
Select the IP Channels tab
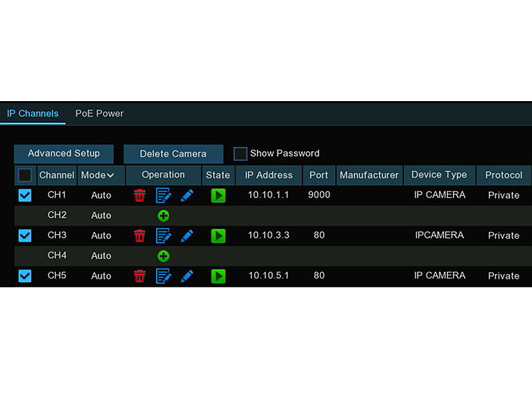point(33,113)
